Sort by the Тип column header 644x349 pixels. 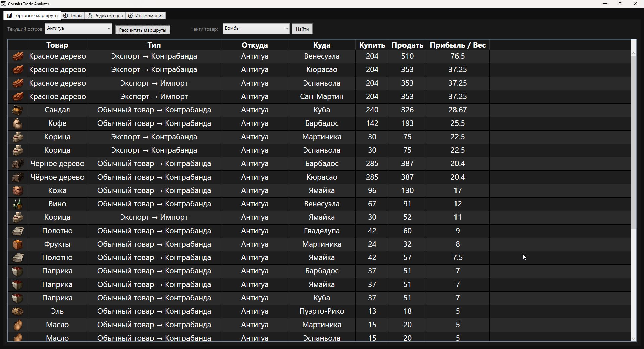click(154, 45)
